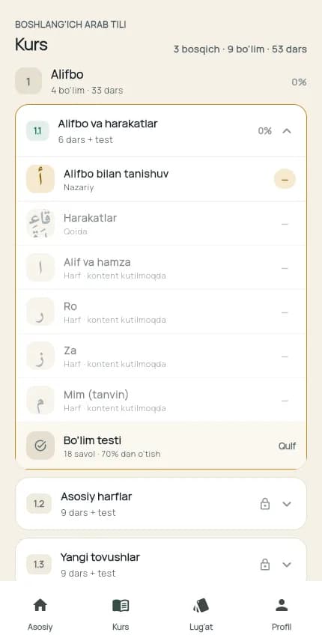Image resolution: width=322 pixels, height=644 pixels.
Task: Open the Lug'at cards icon
Action: click(201, 605)
